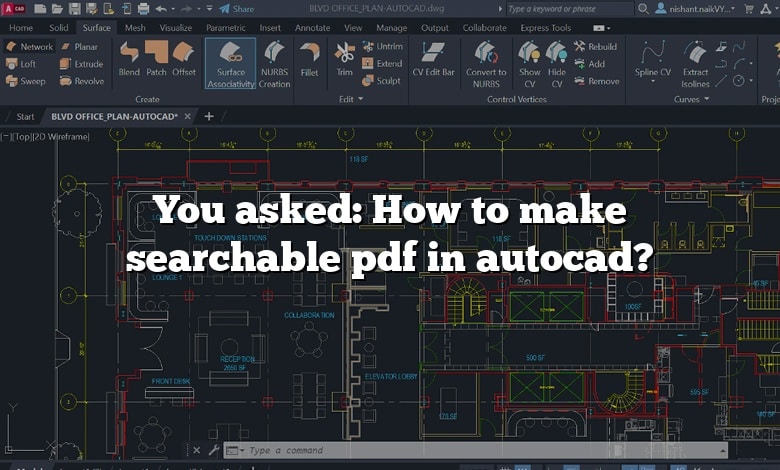Click the viewport Top view control

[22, 136]
